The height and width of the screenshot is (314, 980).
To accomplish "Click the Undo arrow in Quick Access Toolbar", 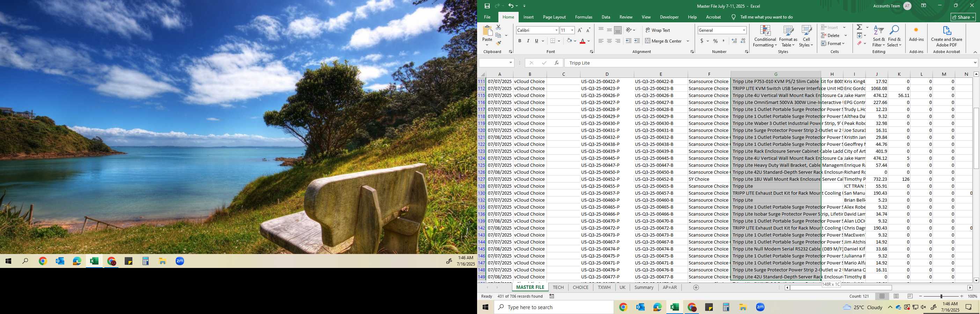I will [511, 6].
